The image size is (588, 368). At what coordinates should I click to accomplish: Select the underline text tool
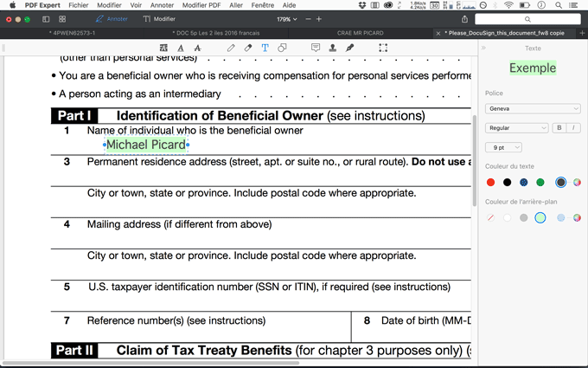(181, 48)
